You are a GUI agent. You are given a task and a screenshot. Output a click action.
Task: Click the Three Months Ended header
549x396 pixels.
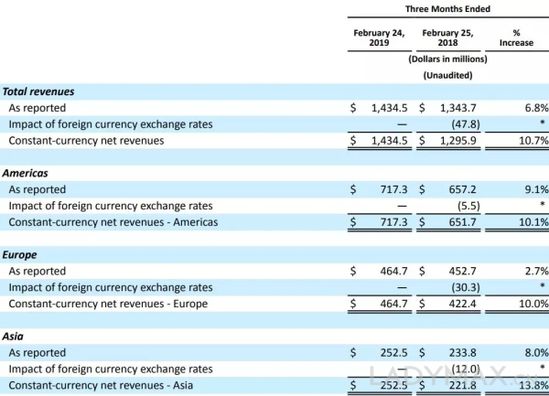click(x=448, y=9)
